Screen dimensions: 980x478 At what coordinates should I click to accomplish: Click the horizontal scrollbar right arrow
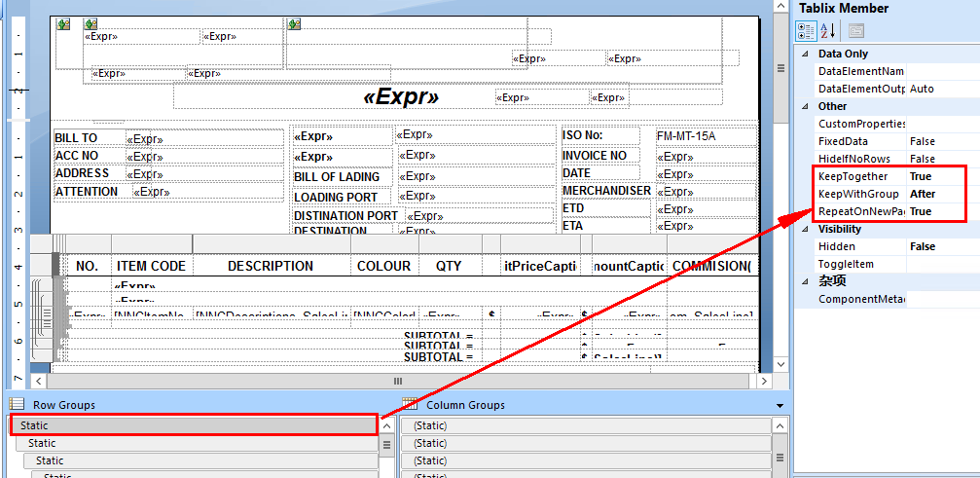(763, 381)
